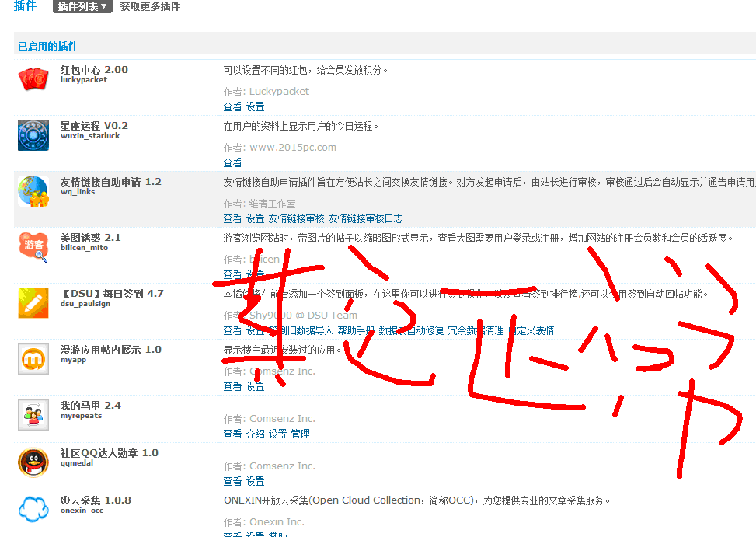Screen dimensions: 756x537
Task: Click the ONEXIN开放云采集 description text
Action: 416,500
